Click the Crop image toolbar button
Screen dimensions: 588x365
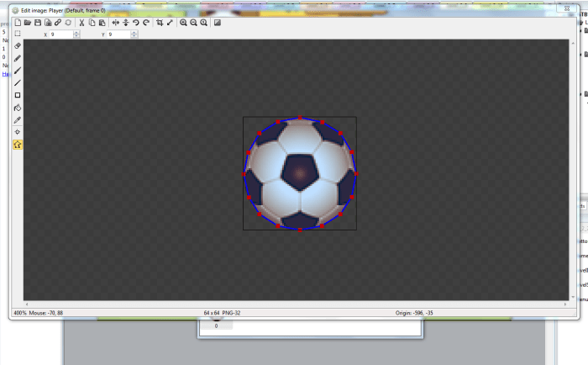coord(160,23)
